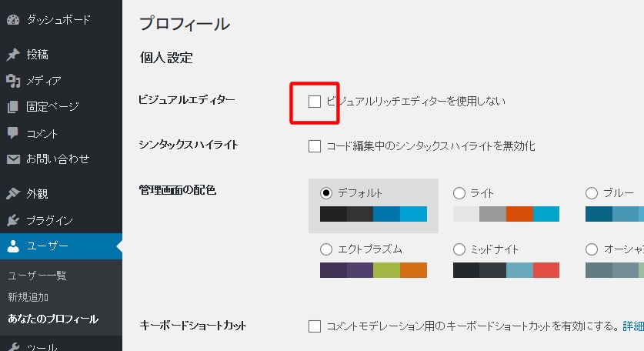Click the Comments speech bubble icon
This screenshot has width=644, height=351.
coord(12,133)
